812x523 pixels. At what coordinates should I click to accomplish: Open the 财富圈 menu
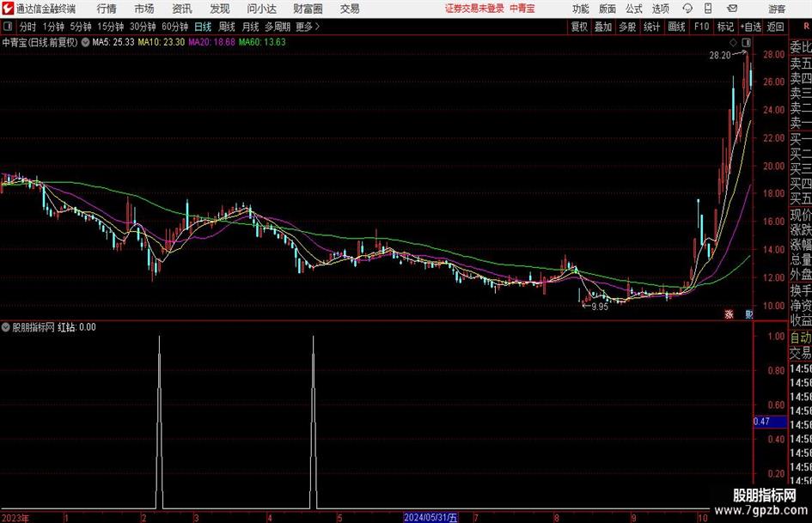tap(308, 9)
